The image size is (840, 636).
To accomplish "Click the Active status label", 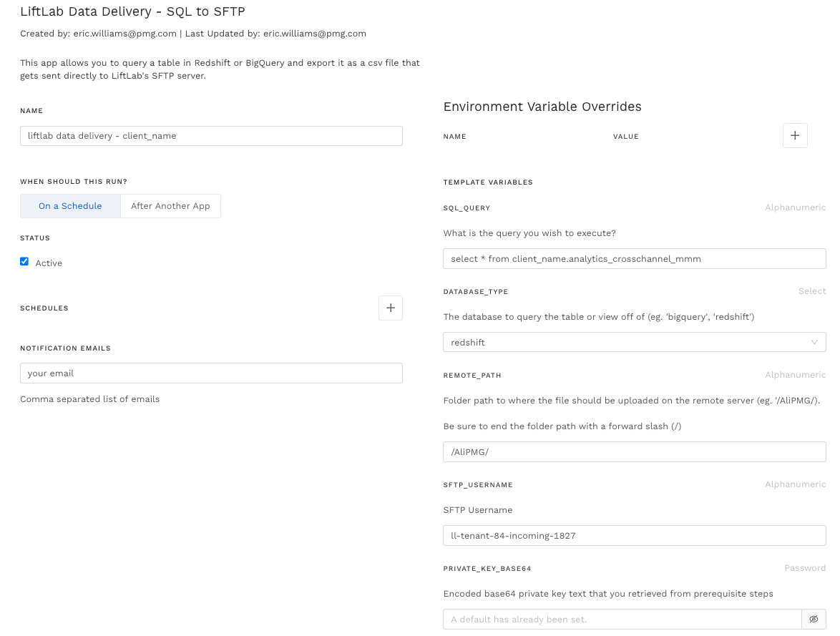I will [x=49, y=263].
